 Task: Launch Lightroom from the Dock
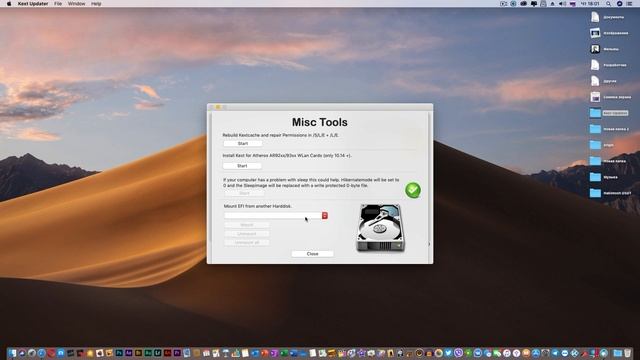158,353
